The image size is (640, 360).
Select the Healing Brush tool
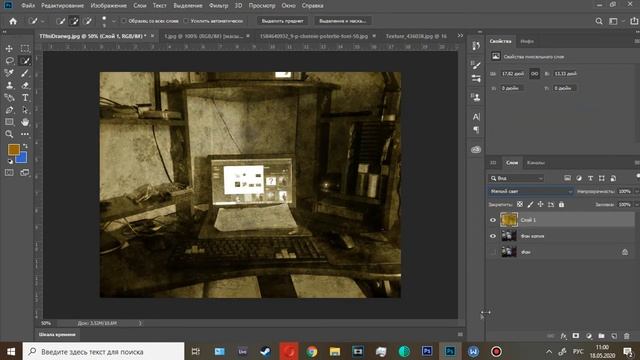[9, 73]
